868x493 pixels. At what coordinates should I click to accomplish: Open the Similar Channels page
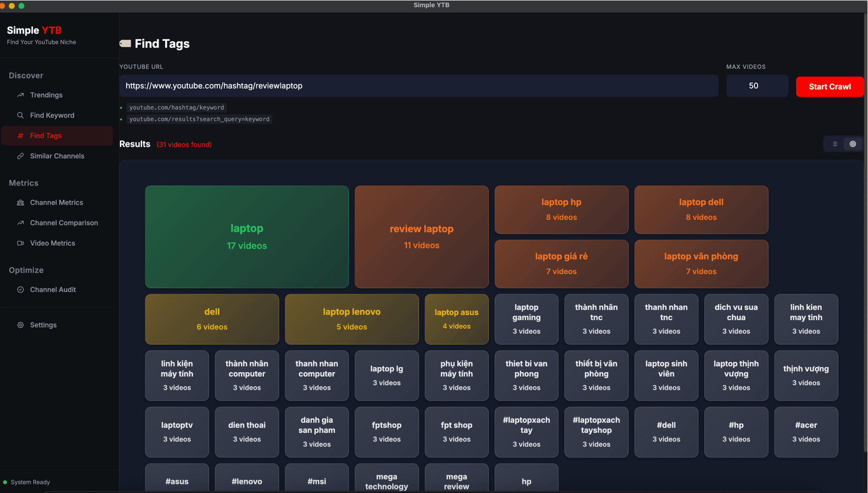pyautogui.click(x=57, y=156)
